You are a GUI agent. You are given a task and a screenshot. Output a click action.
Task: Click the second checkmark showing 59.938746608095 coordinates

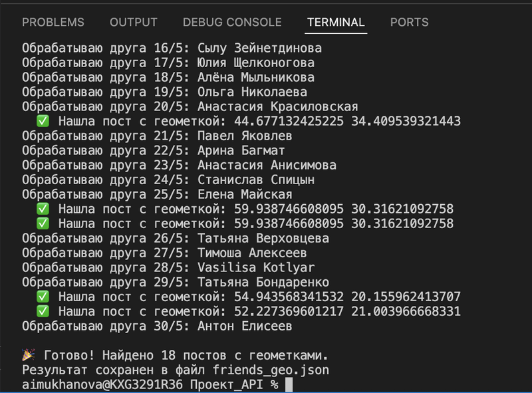pyautogui.click(x=44, y=223)
